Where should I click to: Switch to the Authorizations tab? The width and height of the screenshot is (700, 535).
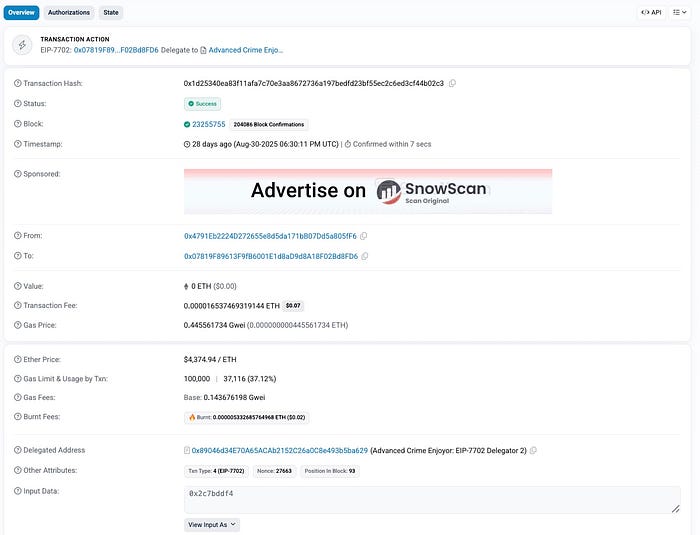tap(69, 13)
